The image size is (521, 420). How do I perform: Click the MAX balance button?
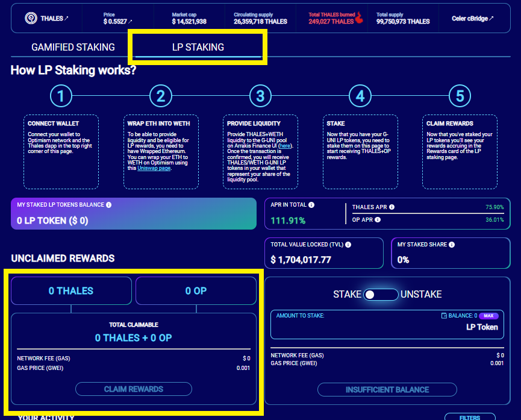tap(488, 316)
